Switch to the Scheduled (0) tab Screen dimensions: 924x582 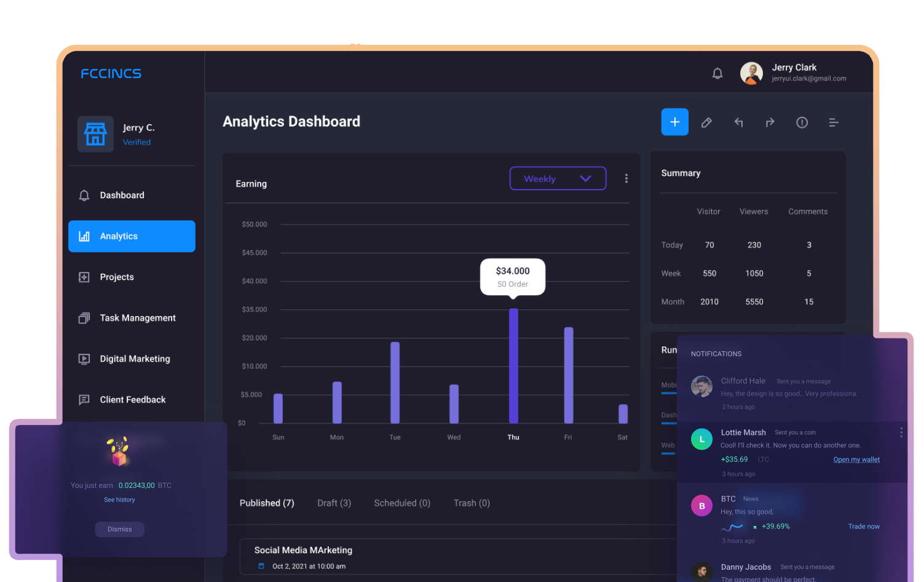(x=402, y=503)
